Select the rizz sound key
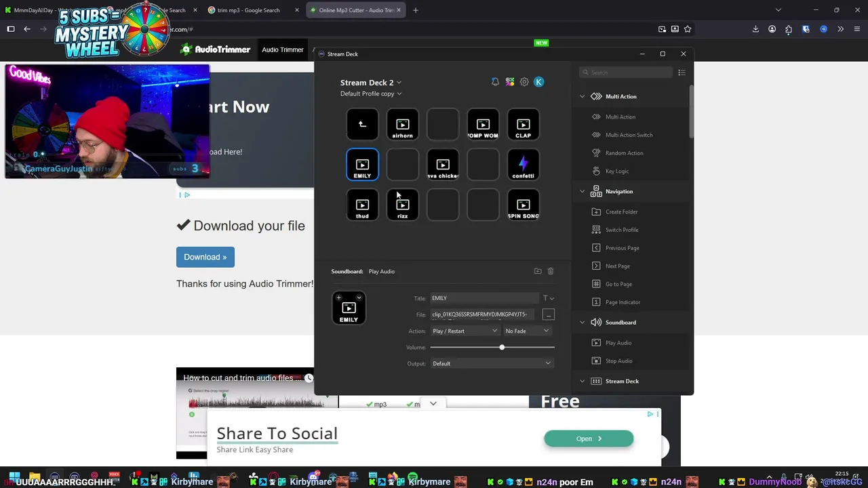The width and height of the screenshot is (868, 488). pos(402,205)
